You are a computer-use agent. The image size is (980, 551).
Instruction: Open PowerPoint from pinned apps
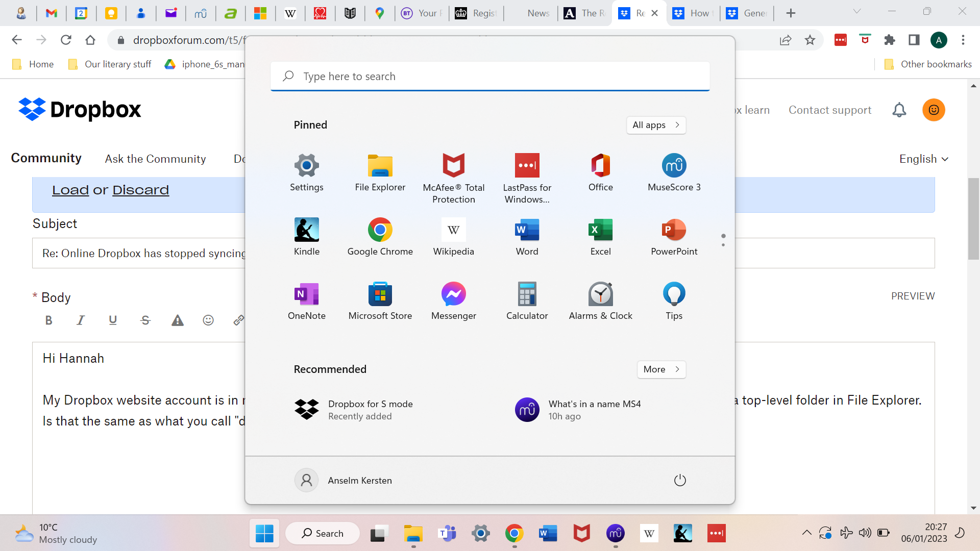(674, 237)
